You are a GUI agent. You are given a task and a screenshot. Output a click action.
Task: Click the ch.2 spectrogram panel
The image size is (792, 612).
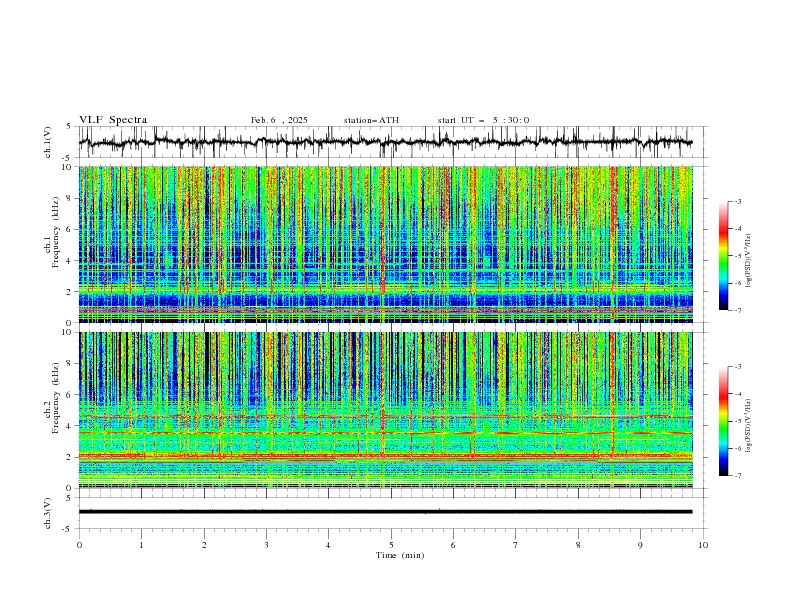pos(386,410)
